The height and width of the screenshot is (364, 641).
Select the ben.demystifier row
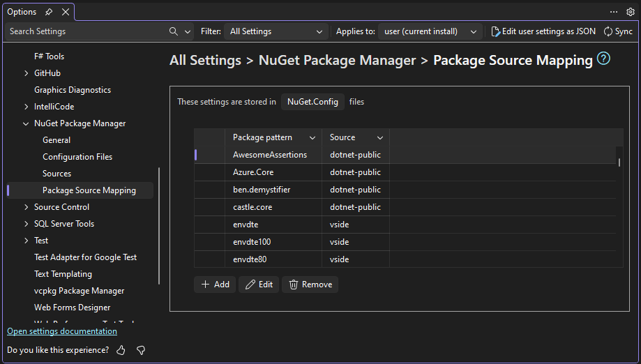click(x=405, y=190)
